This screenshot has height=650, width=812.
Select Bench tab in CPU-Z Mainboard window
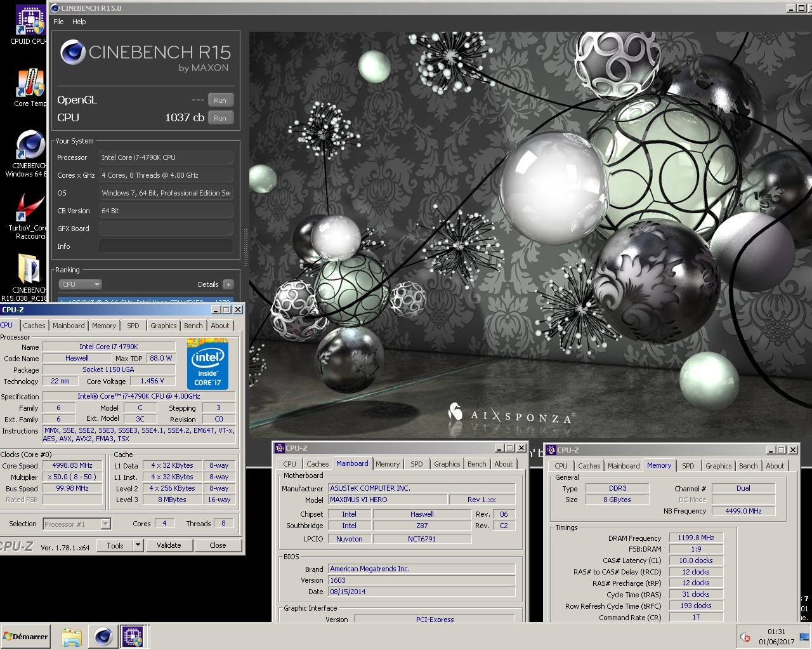477,464
